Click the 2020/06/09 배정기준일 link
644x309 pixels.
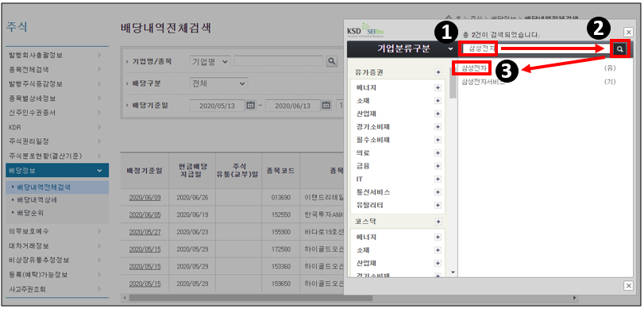(145, 197)
